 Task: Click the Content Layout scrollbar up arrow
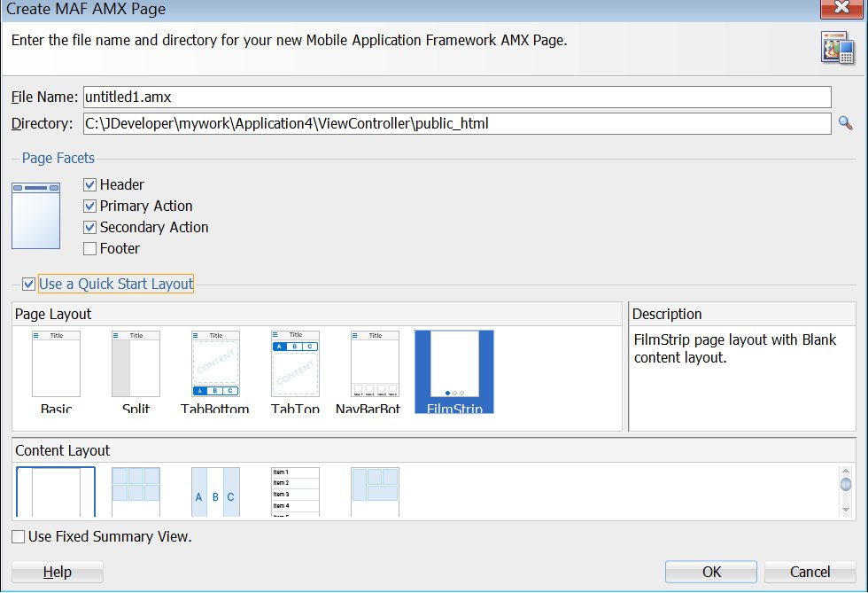coord(845,471)
